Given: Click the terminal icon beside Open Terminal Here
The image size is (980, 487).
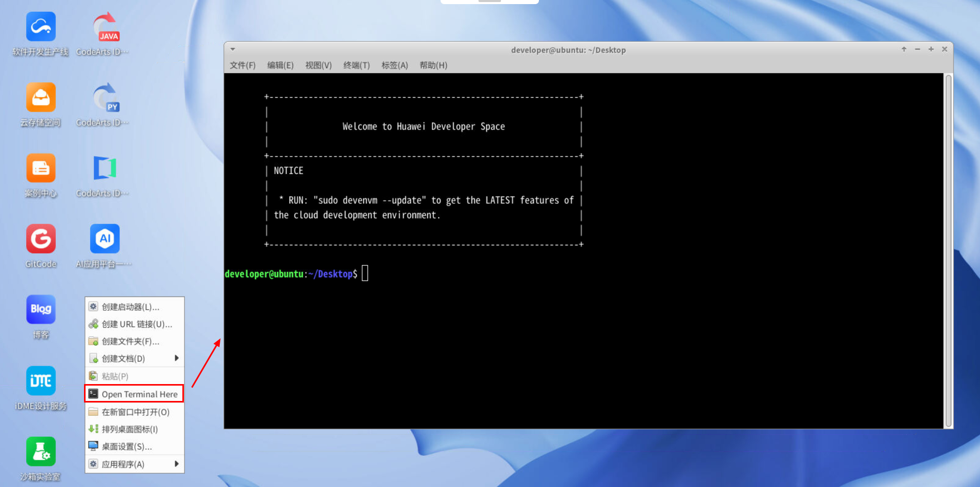Looking at the screenshot, I should pos(93,394).
